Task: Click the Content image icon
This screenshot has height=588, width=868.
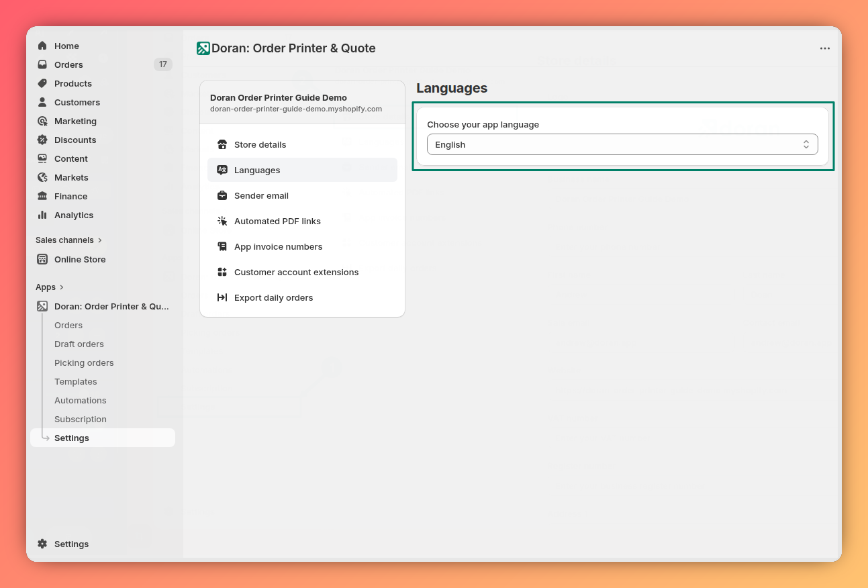Action: [42, 158]
